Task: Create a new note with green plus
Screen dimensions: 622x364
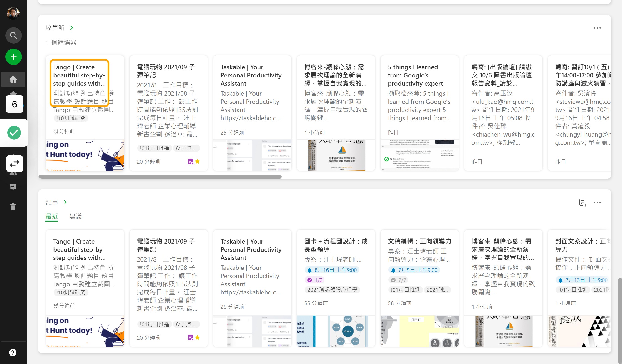Action: pos(14,57)
